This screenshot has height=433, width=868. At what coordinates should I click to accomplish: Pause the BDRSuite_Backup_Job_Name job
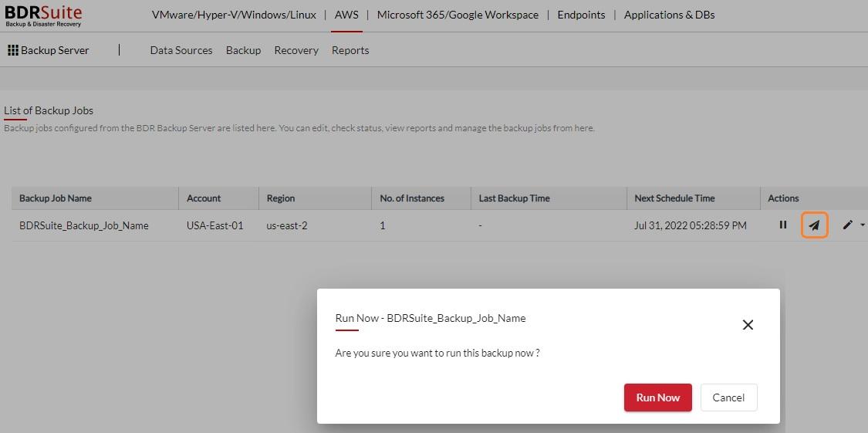point(783,225)
